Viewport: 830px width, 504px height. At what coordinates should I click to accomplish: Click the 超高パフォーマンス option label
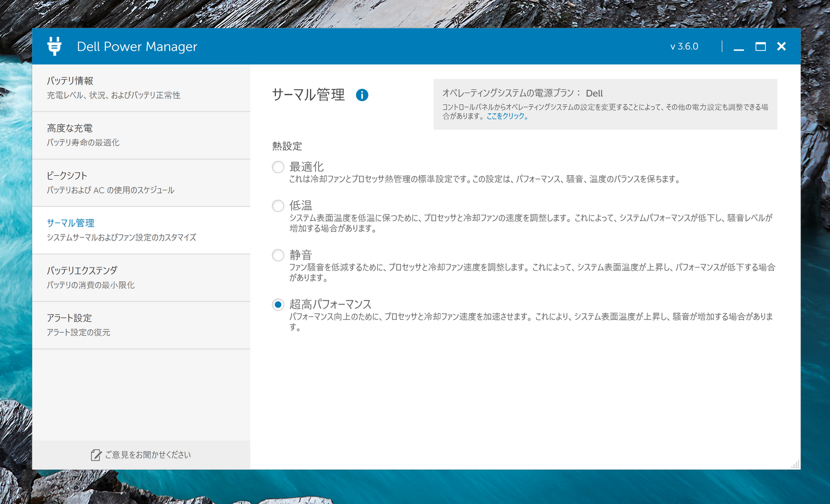(x=330, y=304)
